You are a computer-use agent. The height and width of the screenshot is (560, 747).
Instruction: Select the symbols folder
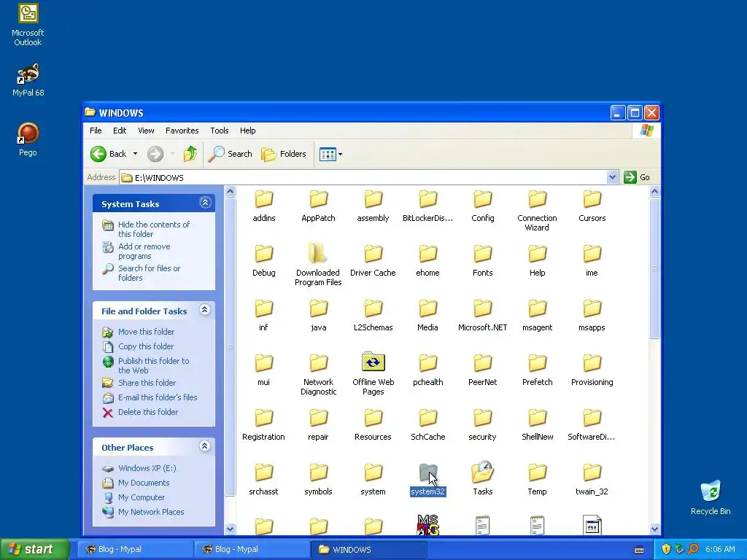318,480
